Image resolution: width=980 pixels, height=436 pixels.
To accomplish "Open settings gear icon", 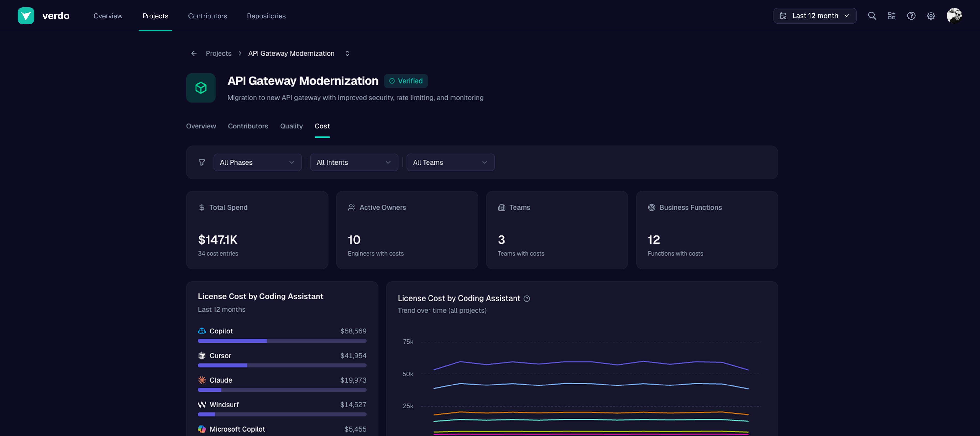I will click(x=931, y=16).
